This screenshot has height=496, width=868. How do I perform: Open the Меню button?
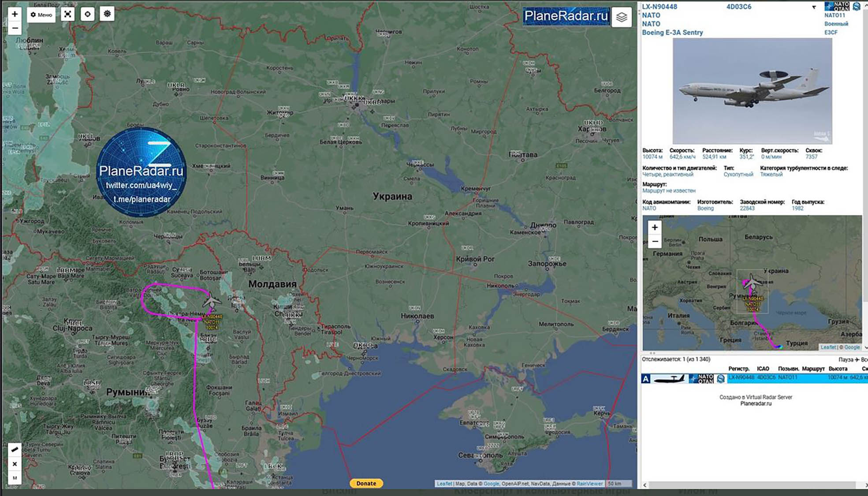pos(41,15)
